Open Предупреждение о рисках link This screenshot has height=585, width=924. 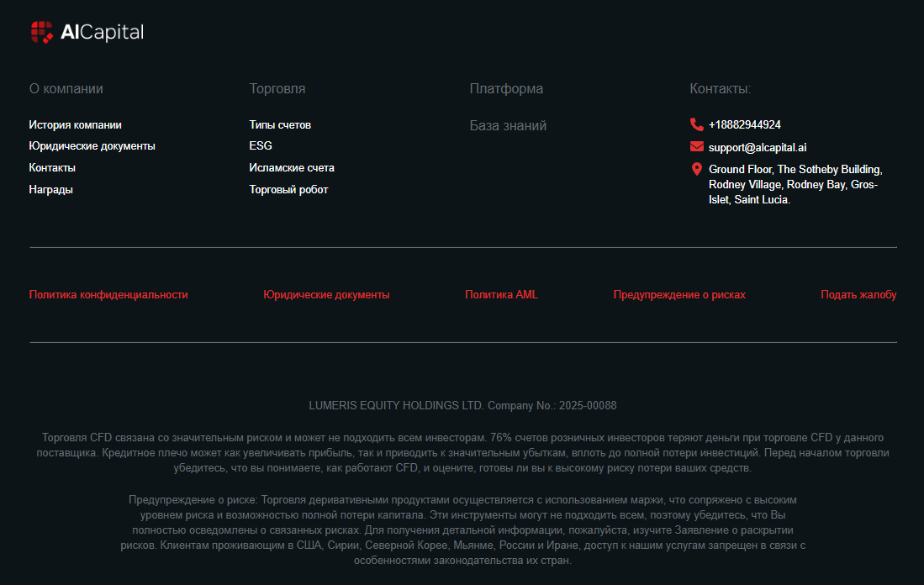(679, 295)
